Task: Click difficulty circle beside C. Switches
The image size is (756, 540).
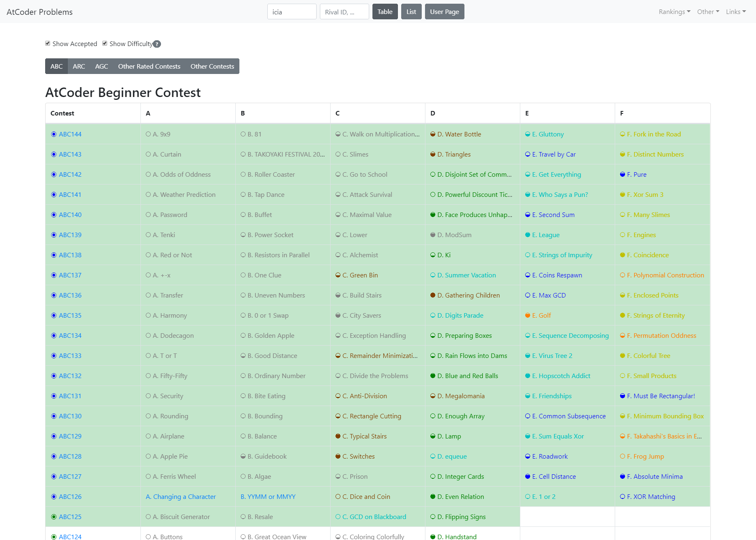Action: click(x=338, y=457)
